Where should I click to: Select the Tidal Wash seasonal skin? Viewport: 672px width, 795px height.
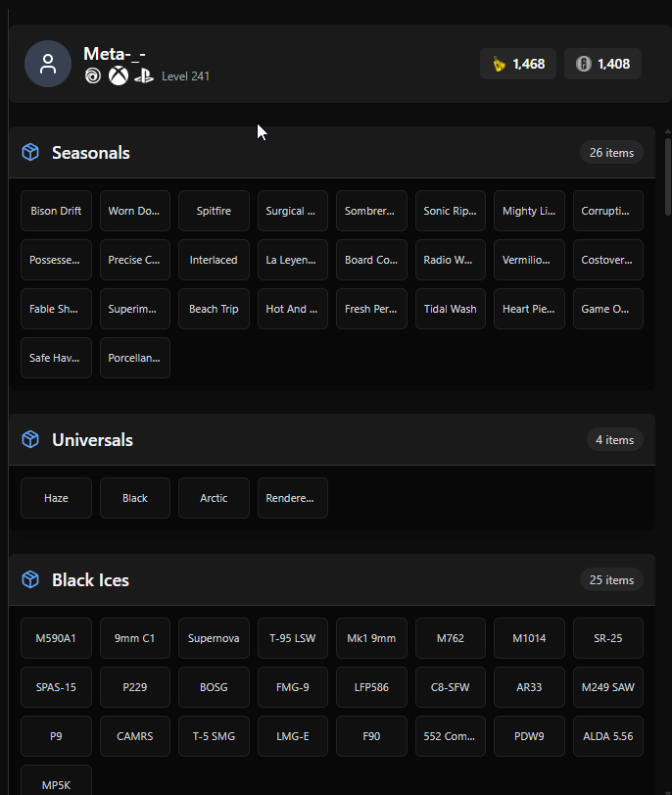pos(450,309)
